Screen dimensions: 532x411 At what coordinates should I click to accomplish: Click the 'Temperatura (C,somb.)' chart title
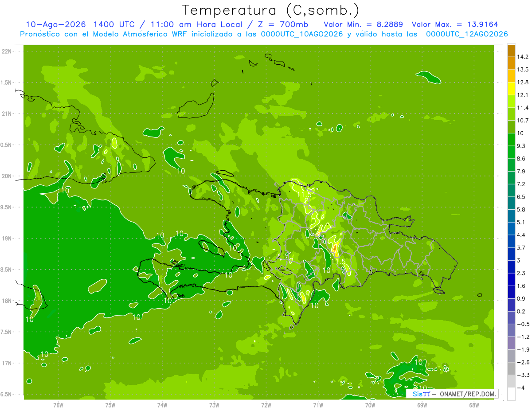(270, 10)
